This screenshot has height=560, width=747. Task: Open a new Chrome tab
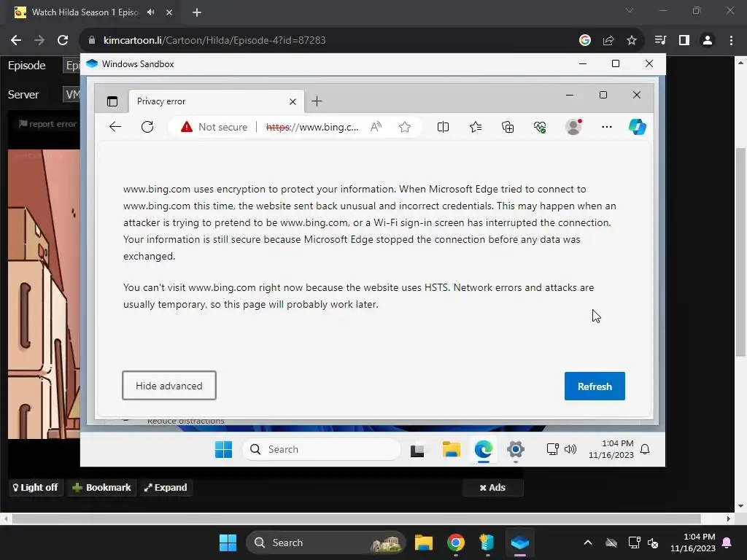[x=197, y=12]
